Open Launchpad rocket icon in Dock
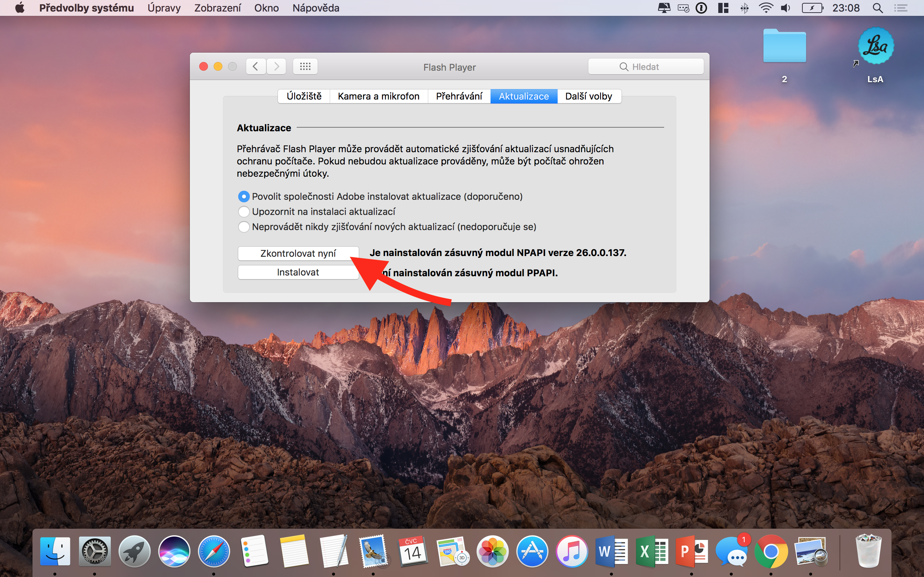This screenshot has height=577, width=924. 134,551
